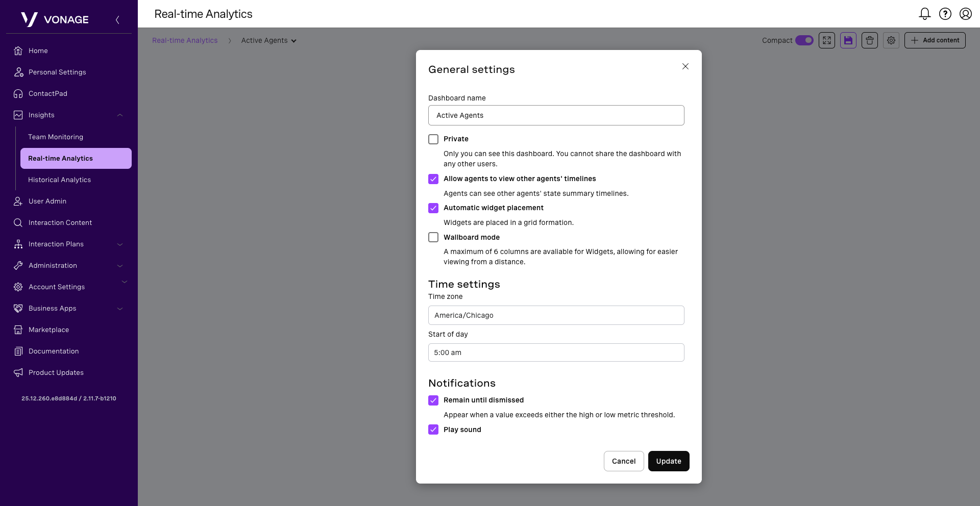Go to Team Monitoring
The width and height of the screenshot is (980, 506).
tap(56, 137)
